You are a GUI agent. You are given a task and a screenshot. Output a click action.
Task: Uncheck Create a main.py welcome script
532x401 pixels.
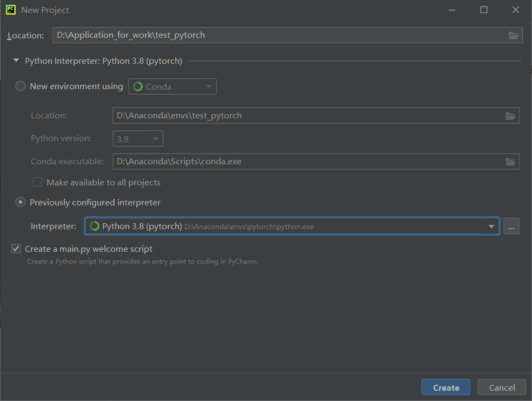(16, 249)
